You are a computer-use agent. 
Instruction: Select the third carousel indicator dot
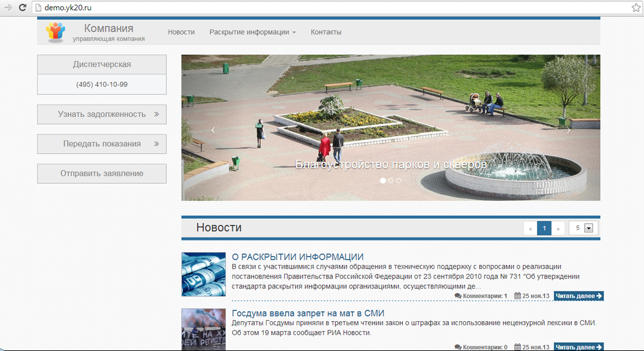[x=399, y=181]
